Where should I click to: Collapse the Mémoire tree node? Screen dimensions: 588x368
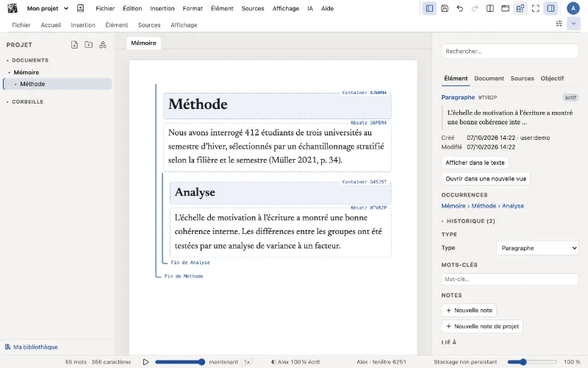point(9,72)
